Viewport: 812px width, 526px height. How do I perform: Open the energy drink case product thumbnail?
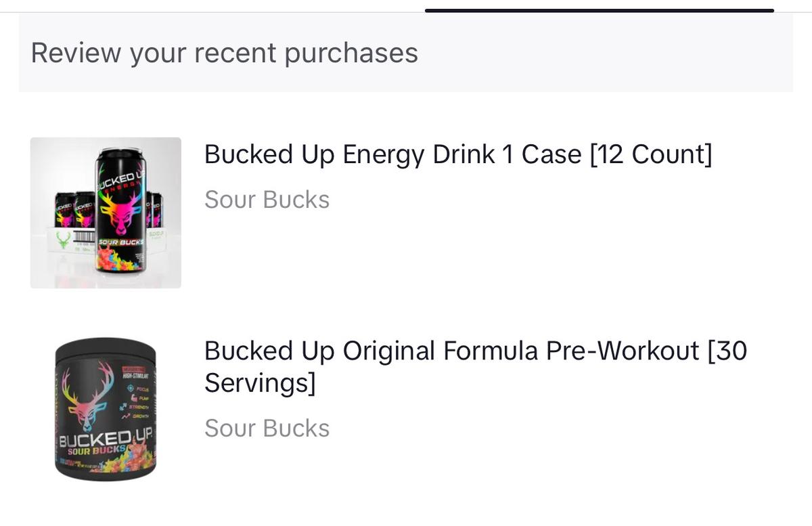(x=106, y=213)
